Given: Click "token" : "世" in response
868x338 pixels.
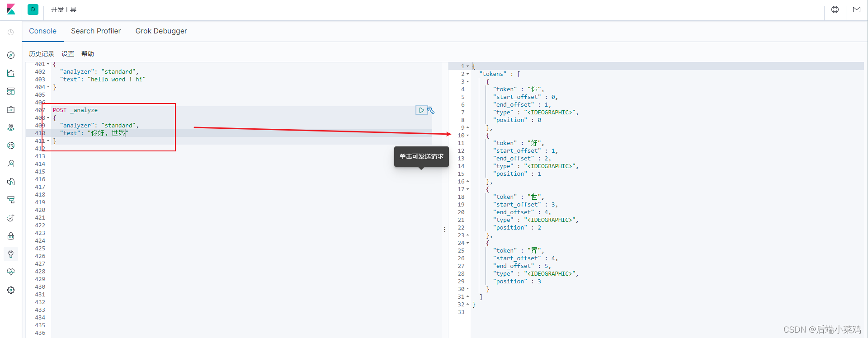Looking at the screenshot, I should tap(519, 197).
